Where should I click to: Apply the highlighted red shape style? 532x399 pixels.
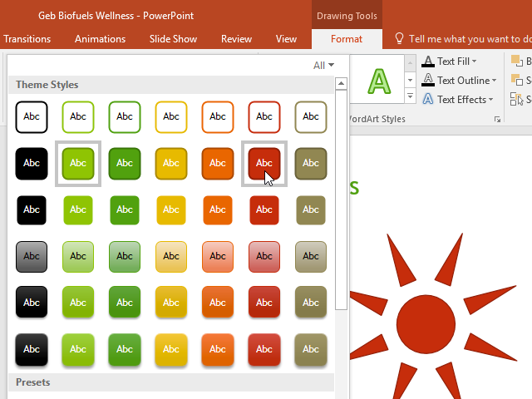264,164
